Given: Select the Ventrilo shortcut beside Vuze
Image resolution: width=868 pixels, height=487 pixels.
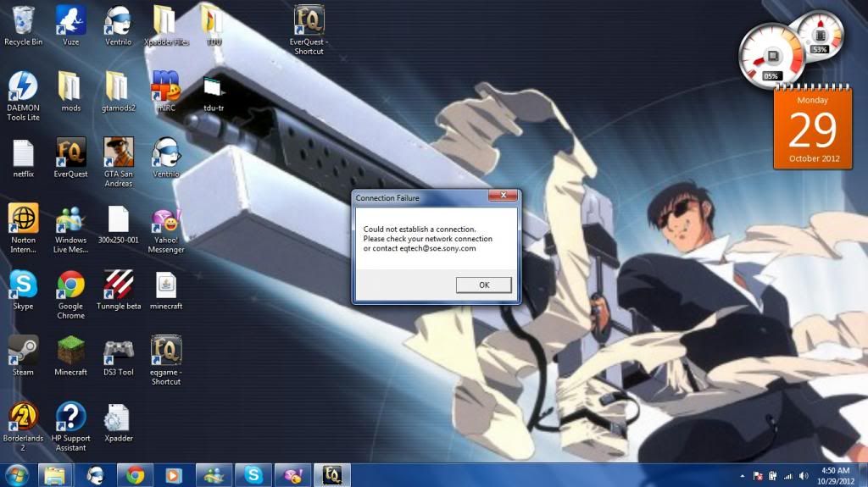Looking at the screenshot, I should coord(119,26).
